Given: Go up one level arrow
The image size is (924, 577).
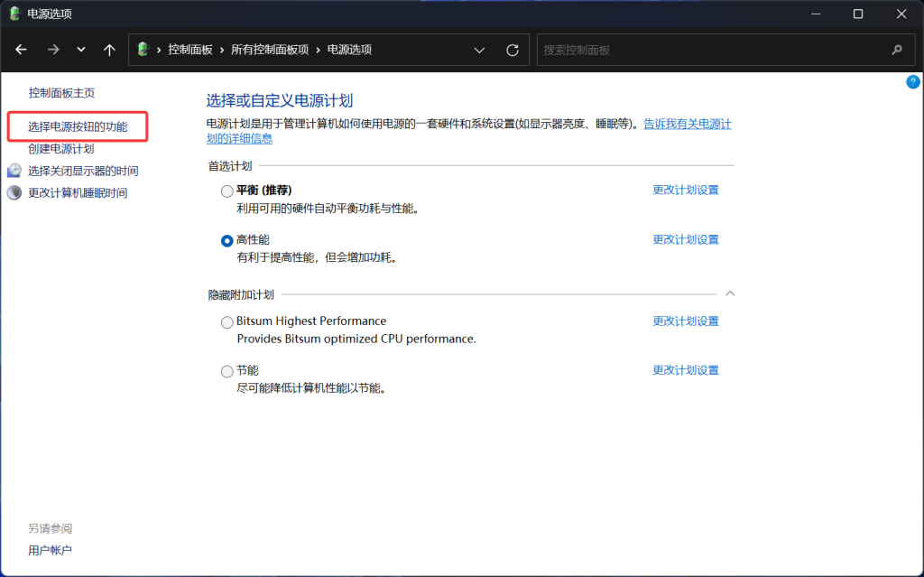Looking at the screenshot, I should (x=109, y=50).
